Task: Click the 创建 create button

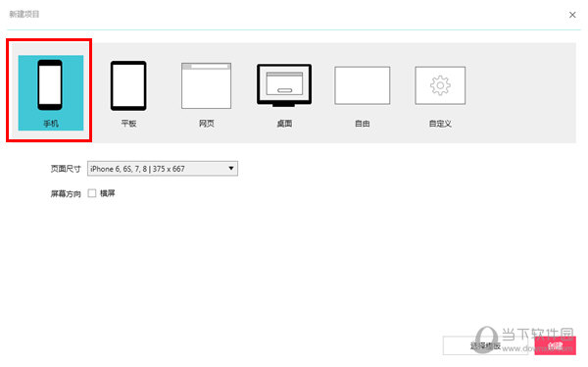Action: pyautogui.click(x=555, y=345)
